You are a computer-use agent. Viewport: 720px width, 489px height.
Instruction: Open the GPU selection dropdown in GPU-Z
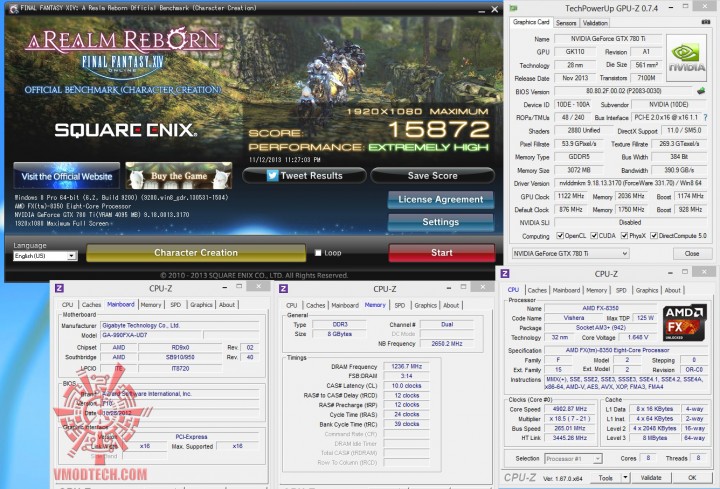[570, 253]
